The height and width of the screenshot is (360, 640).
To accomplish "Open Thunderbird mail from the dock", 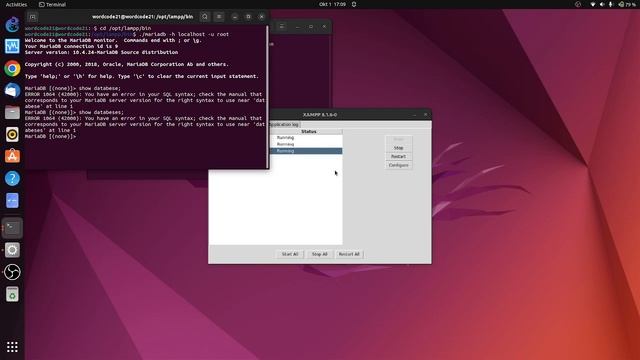I will coord(12,90).
